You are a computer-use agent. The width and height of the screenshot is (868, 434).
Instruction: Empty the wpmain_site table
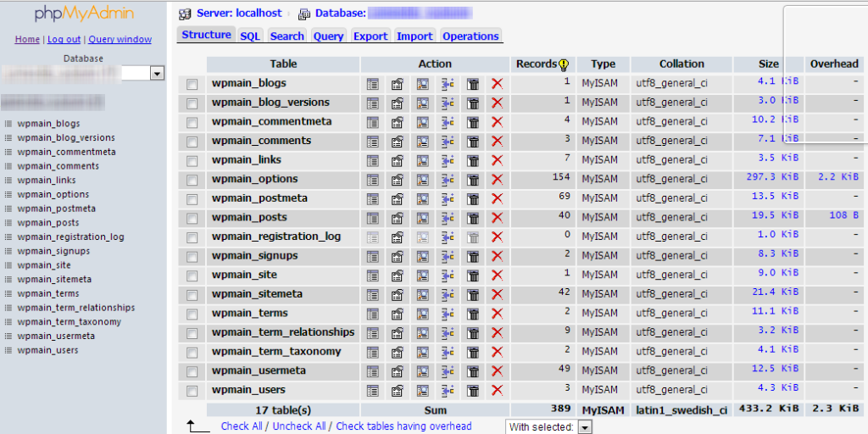point(473,275)
